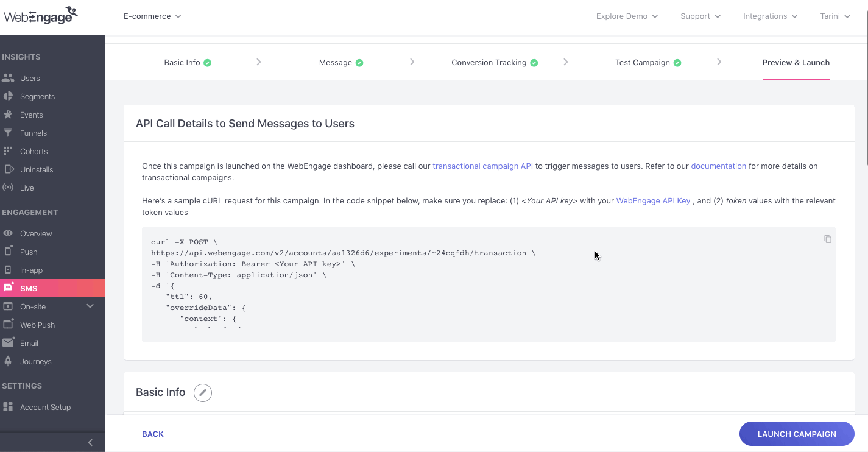
Task: Open Account Setup via its tiles icon
Action: coord(8,407)
